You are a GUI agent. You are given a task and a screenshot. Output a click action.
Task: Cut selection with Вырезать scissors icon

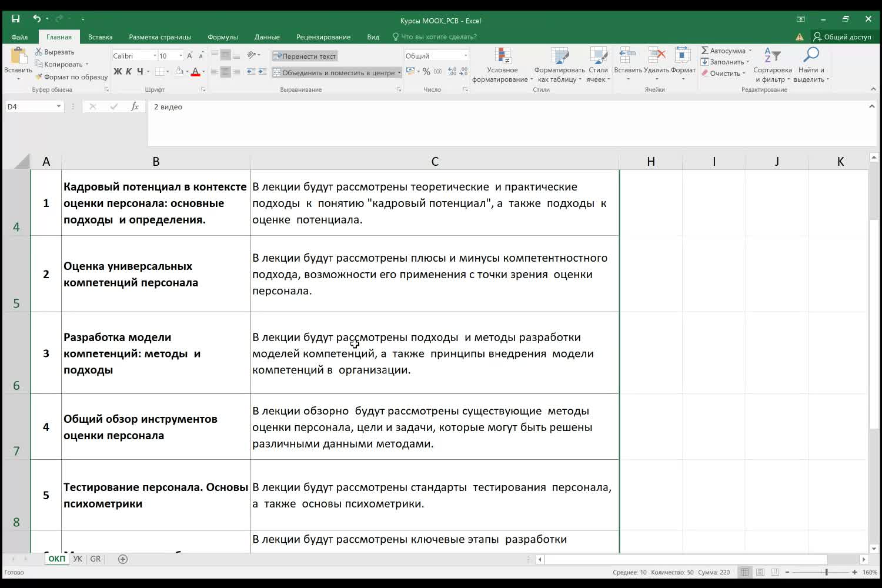55,52
